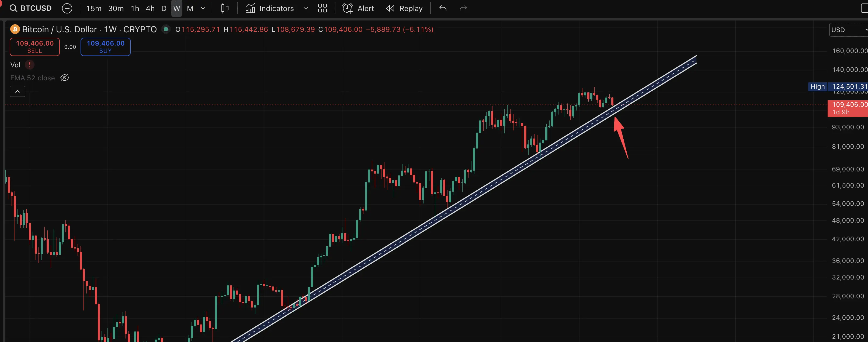Click the 109,406.00 BUY button
Image resolution: width=868 pixels, height=342 pixels.
coord(105,47)
